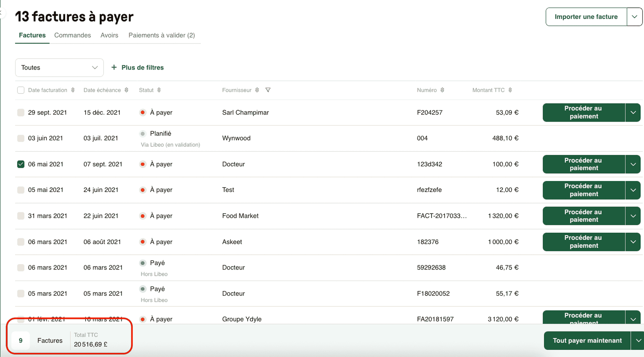Click Tout payer maintenant button
Viewport: 644px width, 357px height.
coord(587,341)
